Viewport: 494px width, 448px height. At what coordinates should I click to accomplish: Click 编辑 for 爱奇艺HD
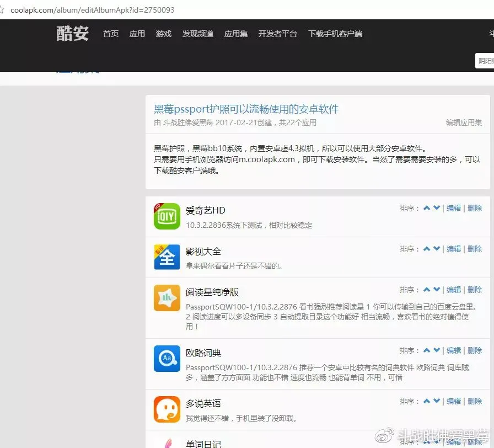[454, 208]
